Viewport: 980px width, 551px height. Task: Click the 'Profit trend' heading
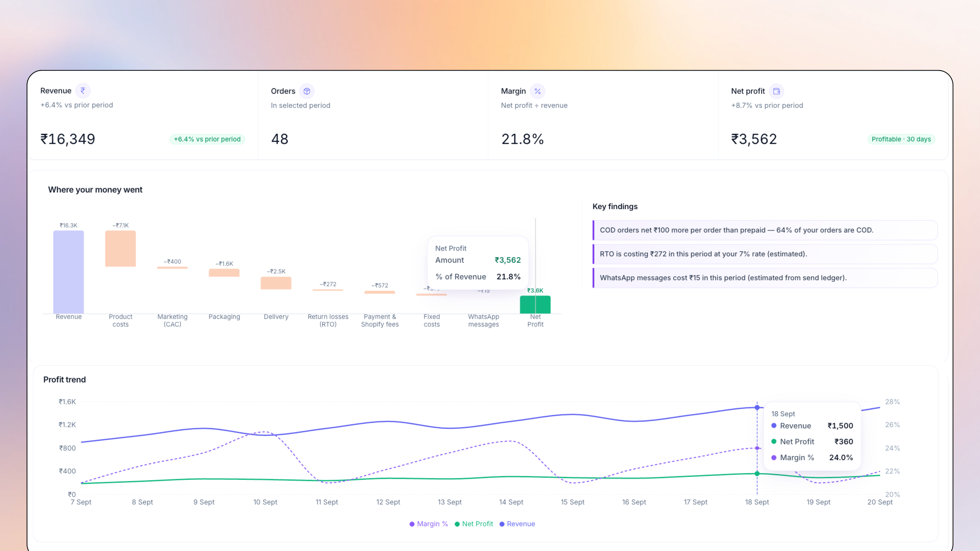click(64, 380)
